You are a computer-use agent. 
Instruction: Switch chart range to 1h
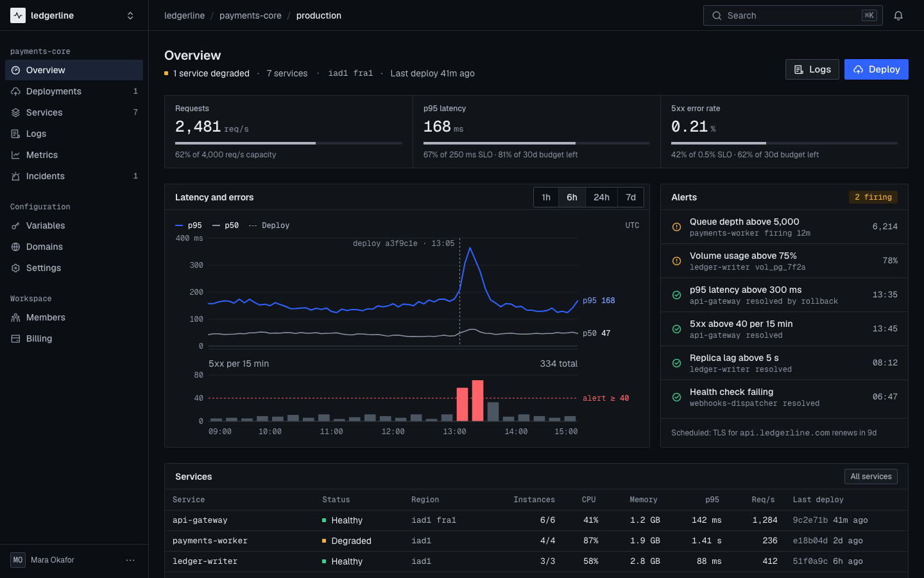click(546, 197)
